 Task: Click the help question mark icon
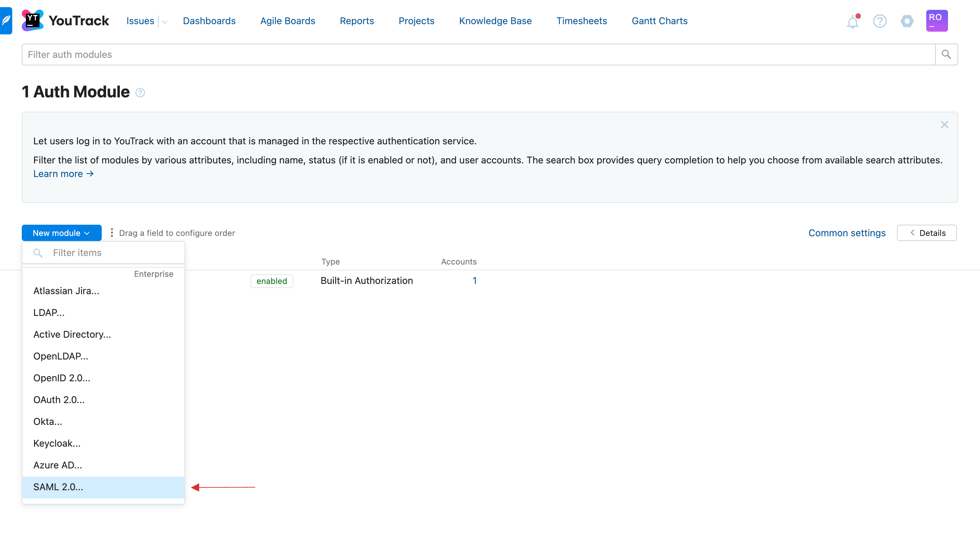point(880,21)
